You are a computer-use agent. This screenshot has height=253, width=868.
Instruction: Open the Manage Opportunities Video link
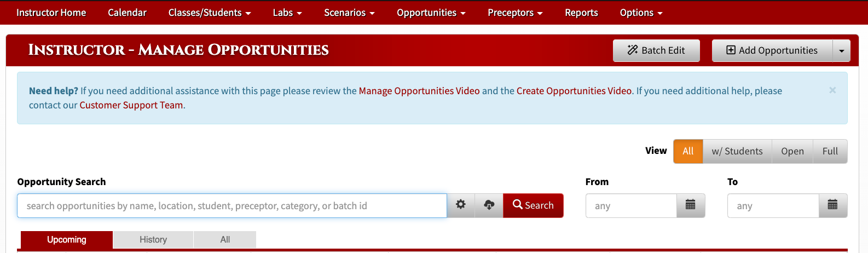[419, 91]
